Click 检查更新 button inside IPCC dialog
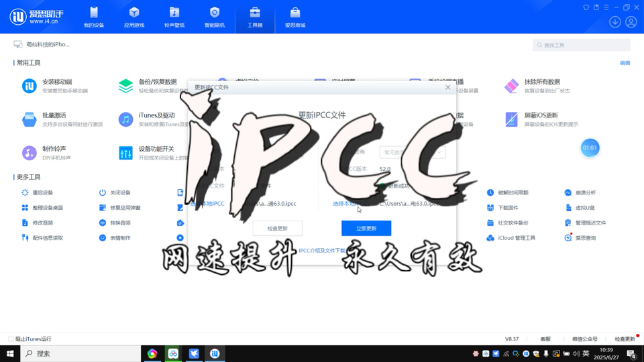Image resolution: width=644 pixels, height=362 pixels. 277,228
